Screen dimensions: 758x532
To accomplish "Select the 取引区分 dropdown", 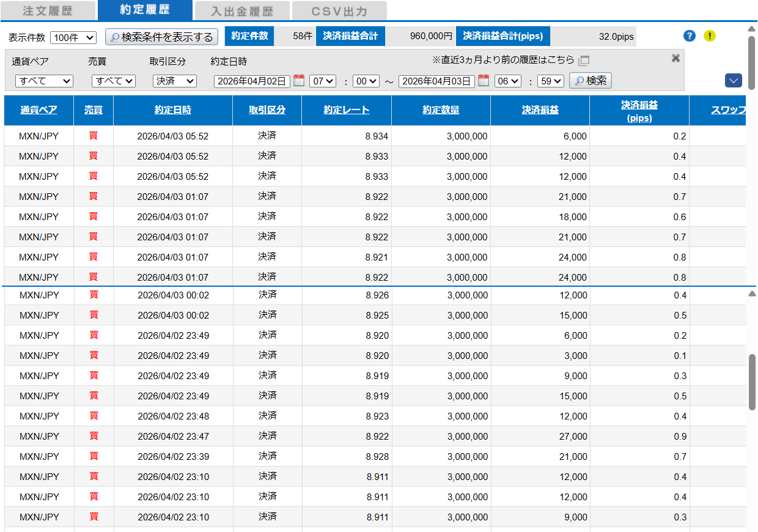I will click(174, 81).
